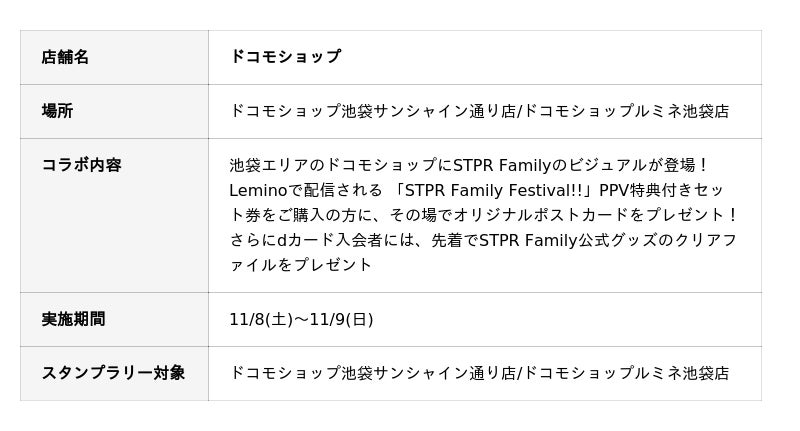Click the end date 11/9(日)
This screenshot has width=800, height=431.
click(341, 319)
